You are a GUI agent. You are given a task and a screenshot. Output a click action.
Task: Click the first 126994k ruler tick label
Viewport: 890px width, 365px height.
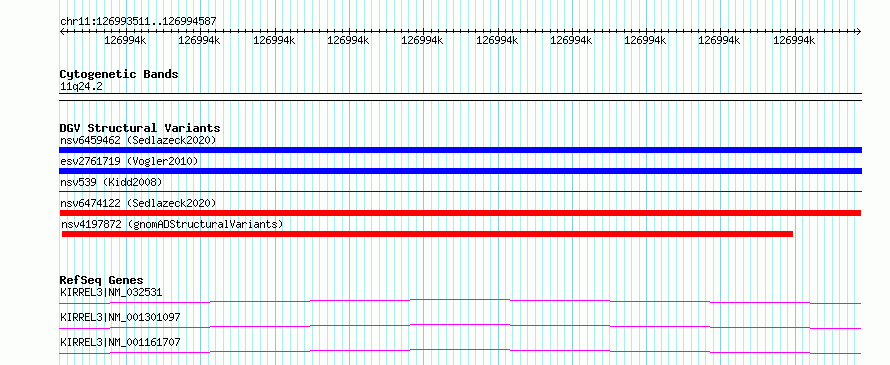pos(125,41)
